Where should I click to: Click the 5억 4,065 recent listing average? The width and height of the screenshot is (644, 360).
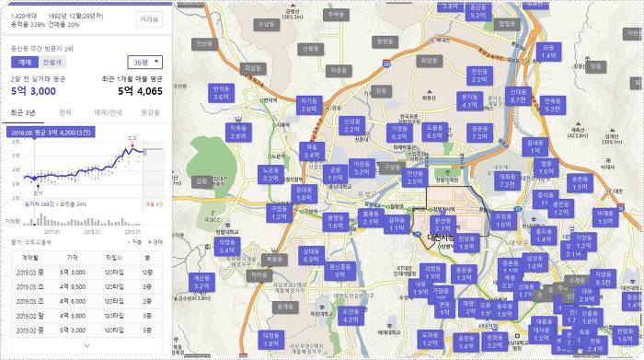coord(140,91)
